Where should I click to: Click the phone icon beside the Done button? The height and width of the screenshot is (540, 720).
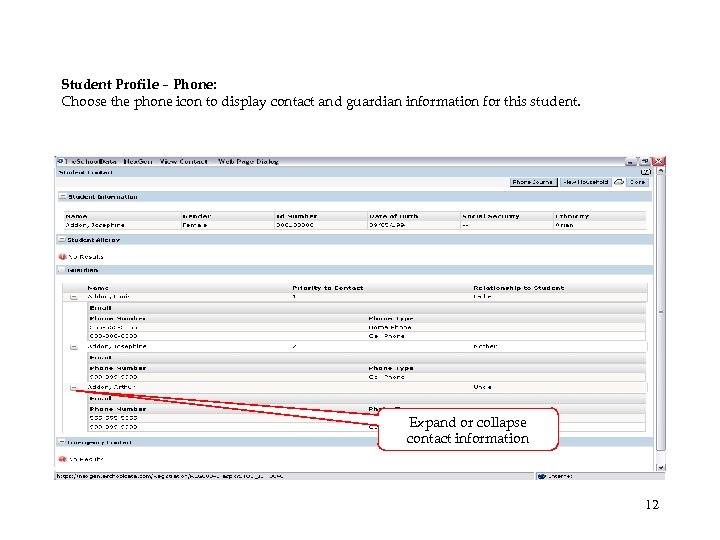pos(619,182)
